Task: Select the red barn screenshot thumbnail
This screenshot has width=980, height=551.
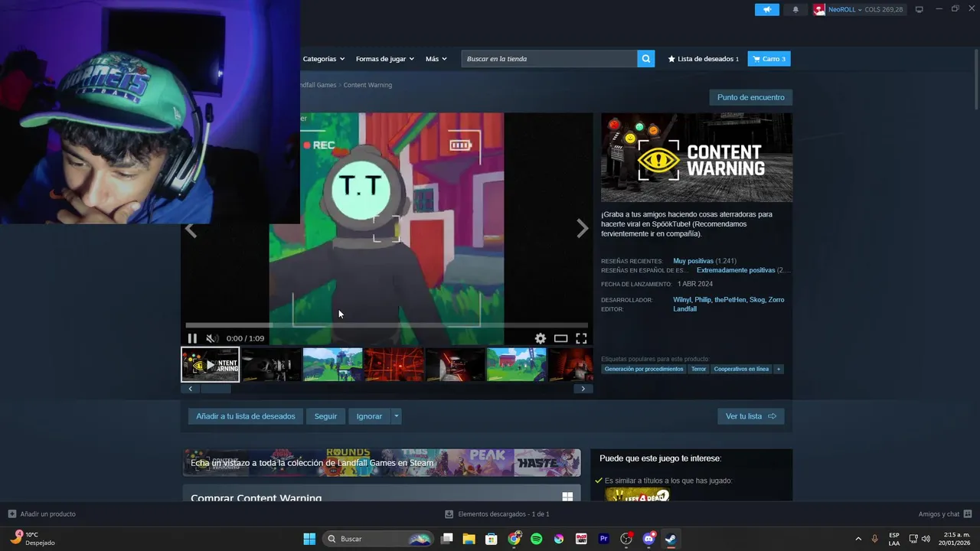Action: [x=517, y=364]
